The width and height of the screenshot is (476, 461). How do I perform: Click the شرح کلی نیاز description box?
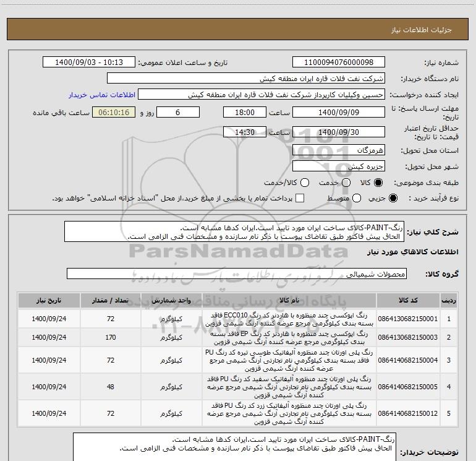tap(234, 231)
